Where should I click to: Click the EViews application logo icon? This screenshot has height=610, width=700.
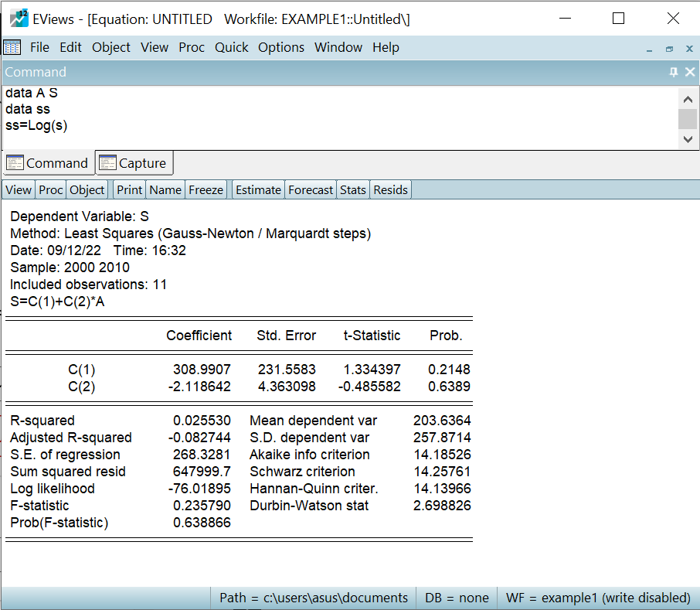pos(19,19)
